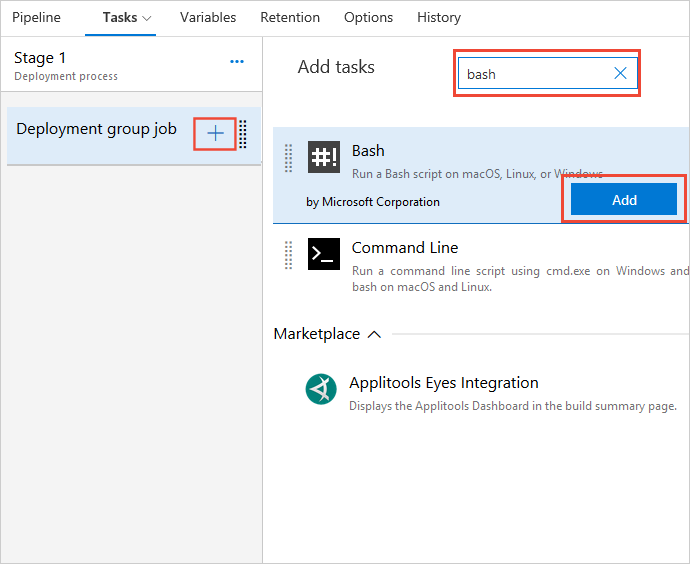Expand the Tasks tab dropdown chevron

click(x=148, y=18)
